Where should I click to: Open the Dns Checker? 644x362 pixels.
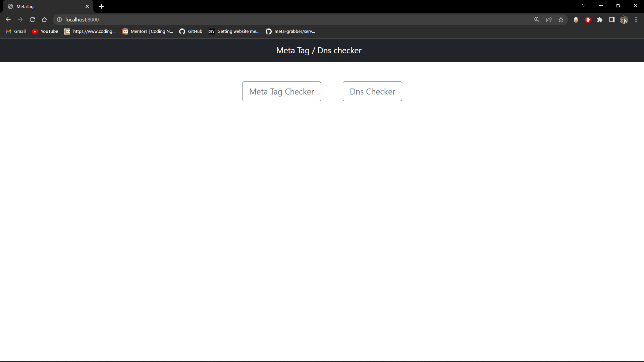coord(372,91)
